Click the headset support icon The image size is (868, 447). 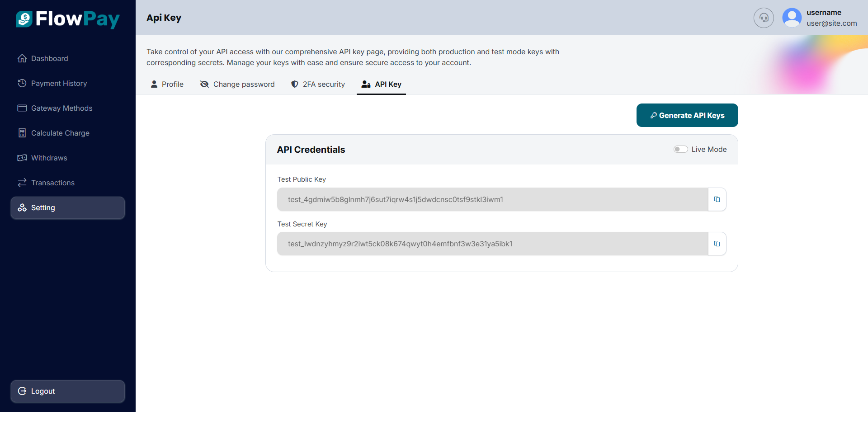[764, 18]
